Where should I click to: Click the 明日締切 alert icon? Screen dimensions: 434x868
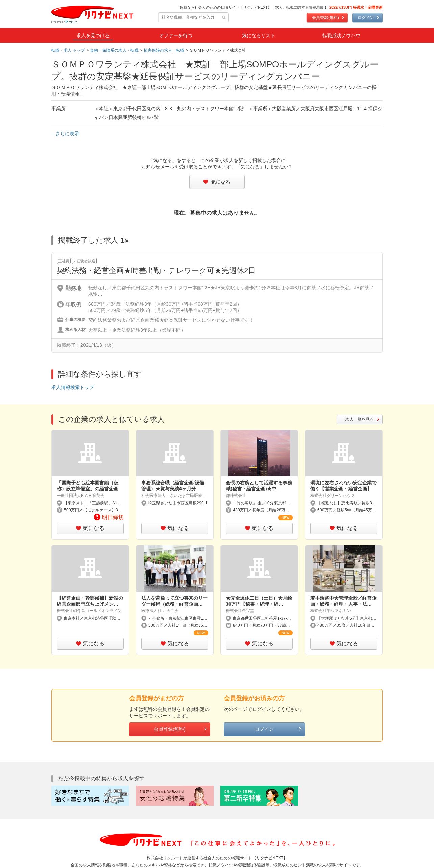point(97,517)
